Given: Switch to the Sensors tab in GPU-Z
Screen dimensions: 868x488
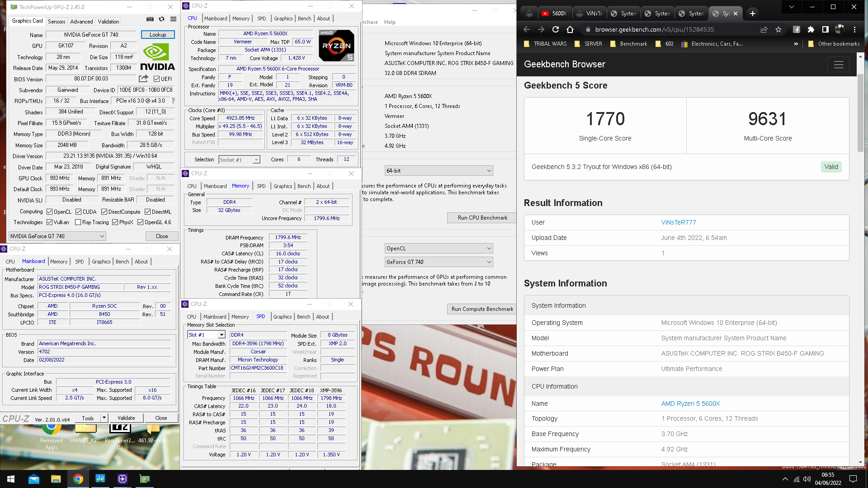Looking at the screenshot, I should [x=57, y=21].
